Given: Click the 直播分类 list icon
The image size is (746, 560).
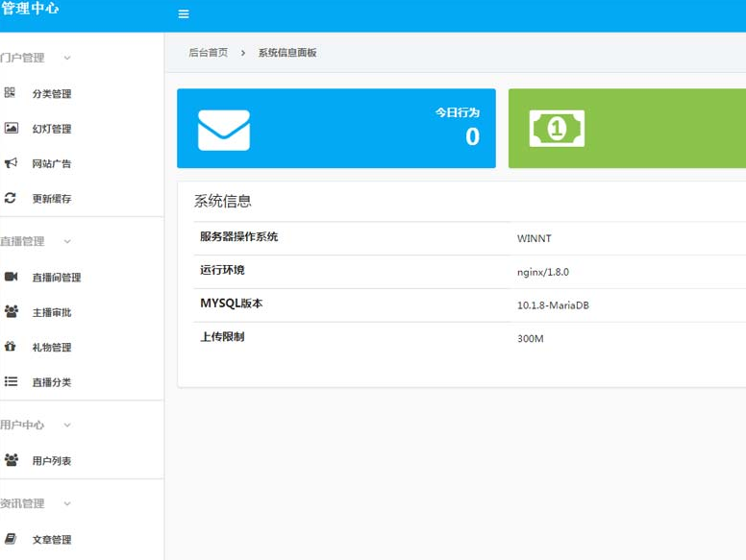Looking at the screenshot, I should [x=11, y=381].
